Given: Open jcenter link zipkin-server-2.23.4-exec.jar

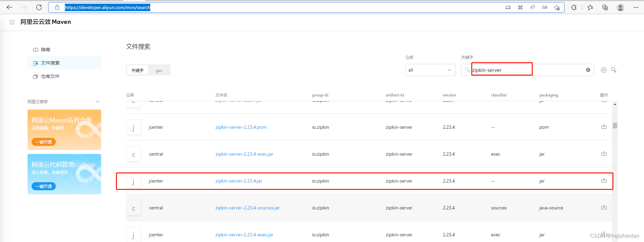Looking at the screenshot, I should click(x=244, y=235).
